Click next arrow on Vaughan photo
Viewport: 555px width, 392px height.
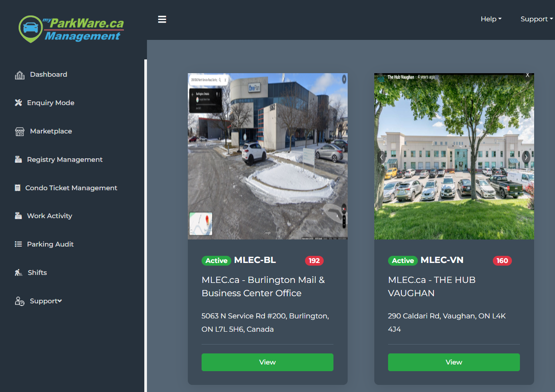[526, 157]
